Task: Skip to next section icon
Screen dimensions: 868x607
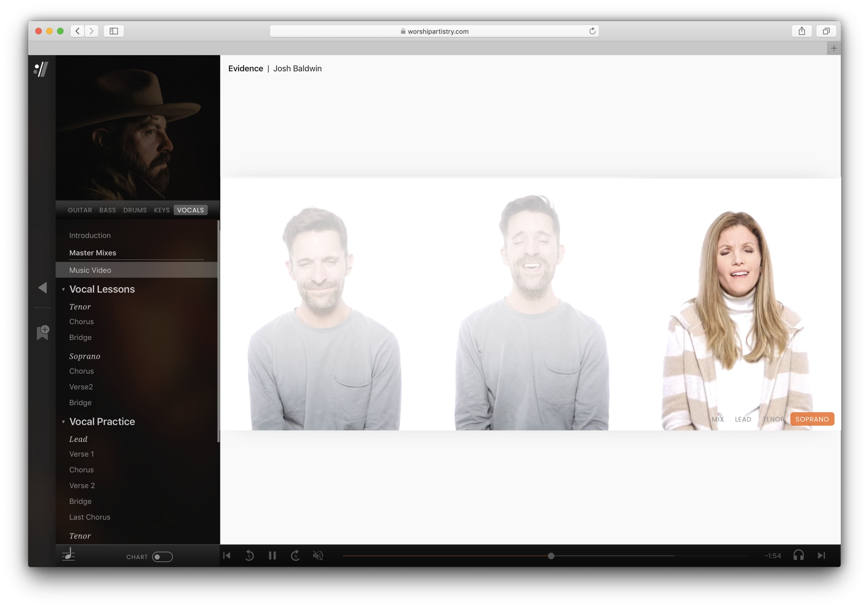Action: pyautogui.click(x=821, y=556)
